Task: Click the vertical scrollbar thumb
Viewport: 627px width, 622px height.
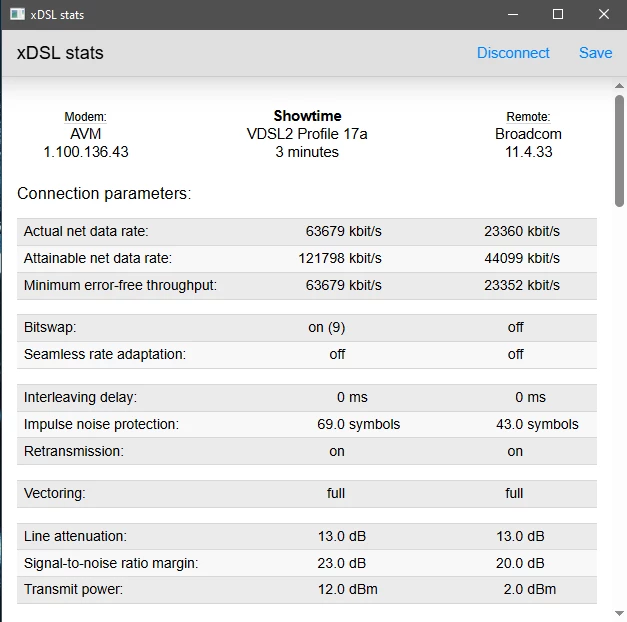Action: [620, 150]
